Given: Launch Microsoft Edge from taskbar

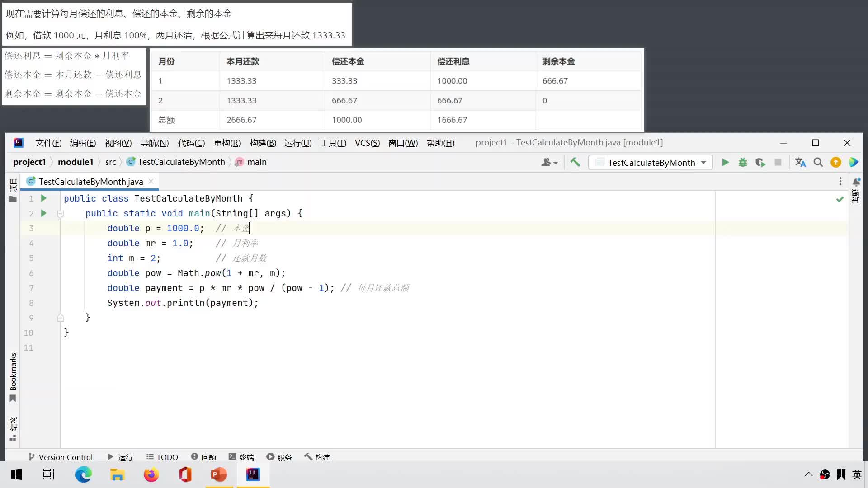Looking at the screenshot, I should pos(83,474).
